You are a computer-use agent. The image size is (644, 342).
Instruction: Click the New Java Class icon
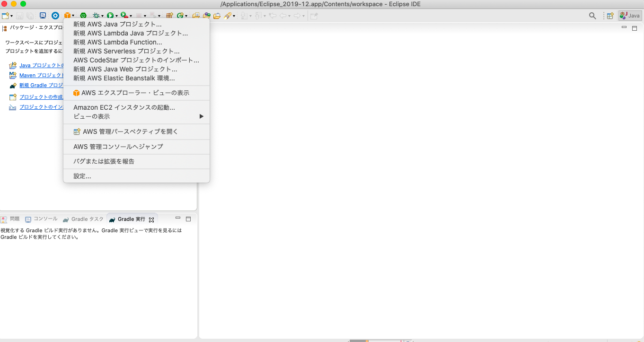(x=180, y=16)
